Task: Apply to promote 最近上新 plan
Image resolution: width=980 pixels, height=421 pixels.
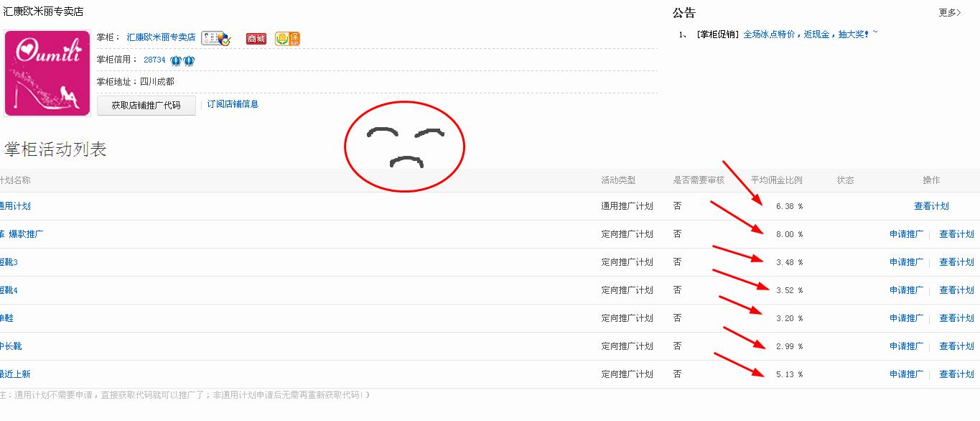Action: pos(906,374)
